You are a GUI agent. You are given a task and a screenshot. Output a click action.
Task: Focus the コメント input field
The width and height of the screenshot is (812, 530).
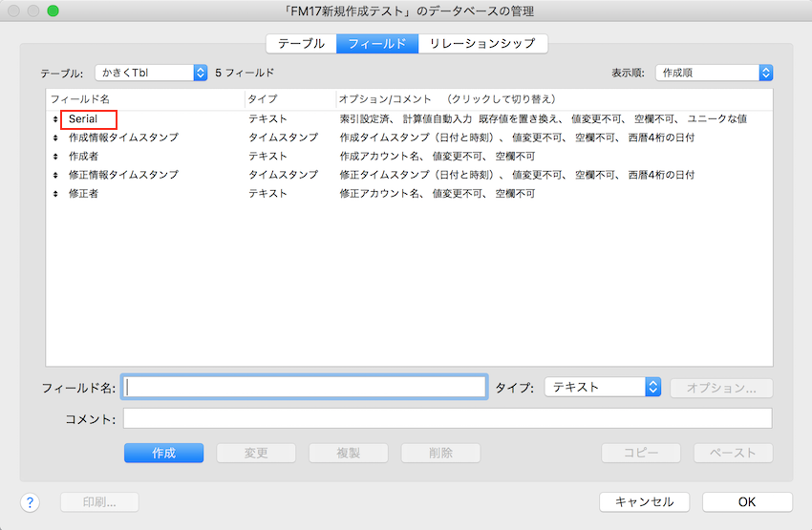point(447,418)
